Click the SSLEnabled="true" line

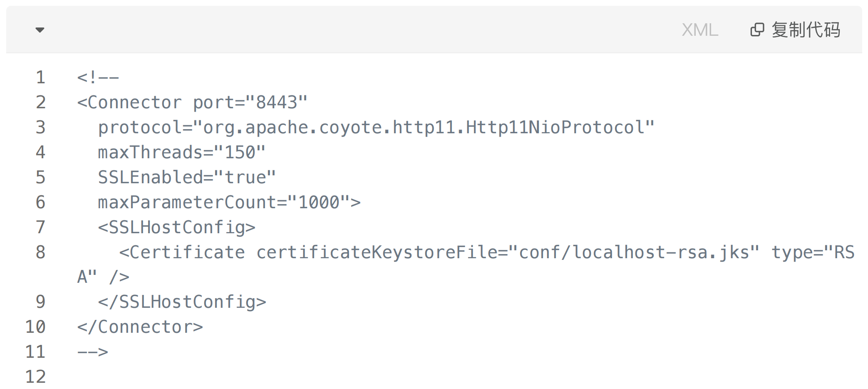[x=187, y=177]
